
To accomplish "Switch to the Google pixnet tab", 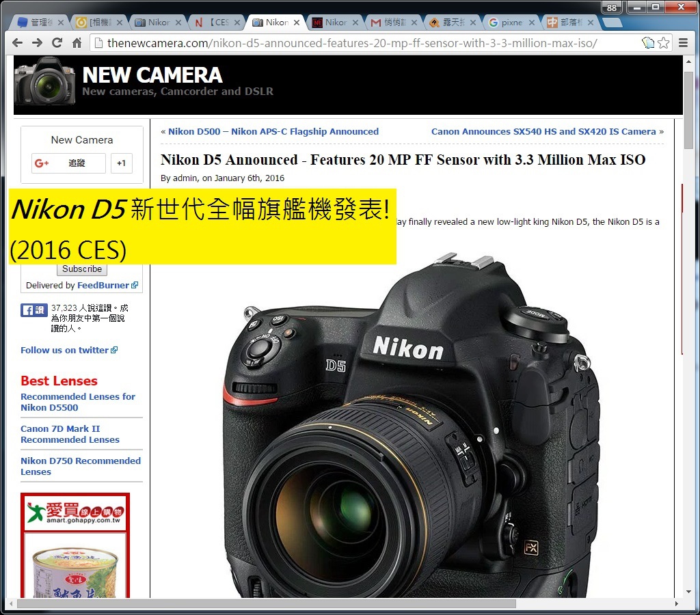I will 511,23.
